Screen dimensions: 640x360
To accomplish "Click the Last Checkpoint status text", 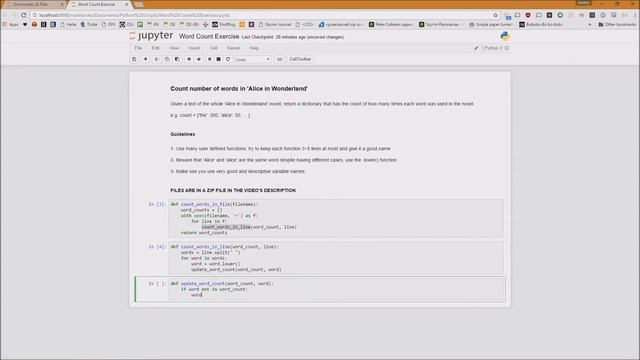I will (x=293, y=37).
